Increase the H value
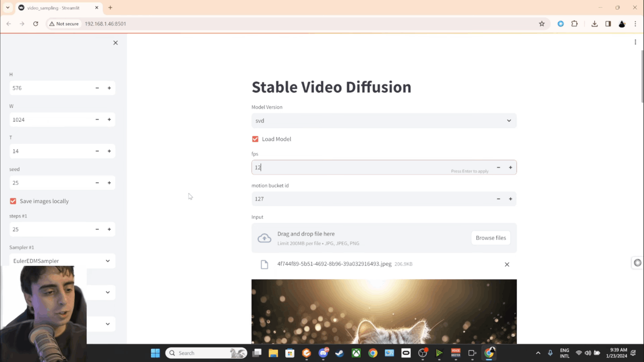Screen dimensions: 644x362 tap(109, 88)
